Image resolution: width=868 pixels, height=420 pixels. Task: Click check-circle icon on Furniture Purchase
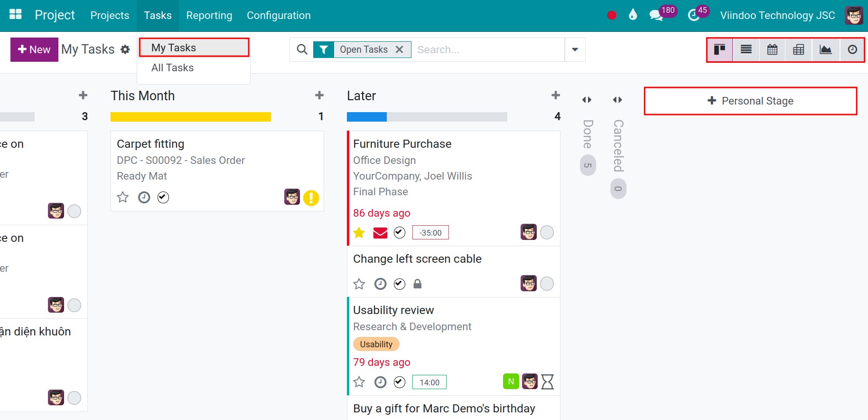[x=400, y=232]
